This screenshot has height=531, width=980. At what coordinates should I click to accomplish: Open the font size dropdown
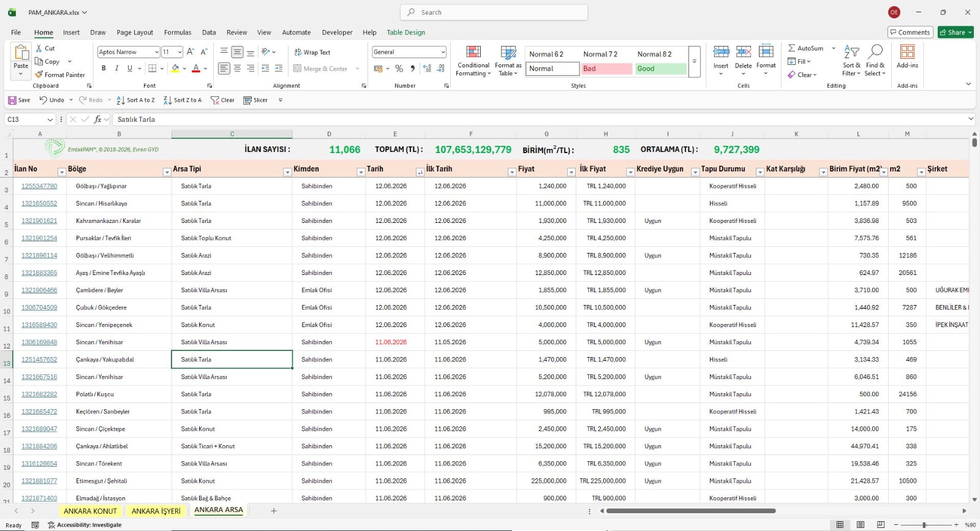tap(179, 52)
